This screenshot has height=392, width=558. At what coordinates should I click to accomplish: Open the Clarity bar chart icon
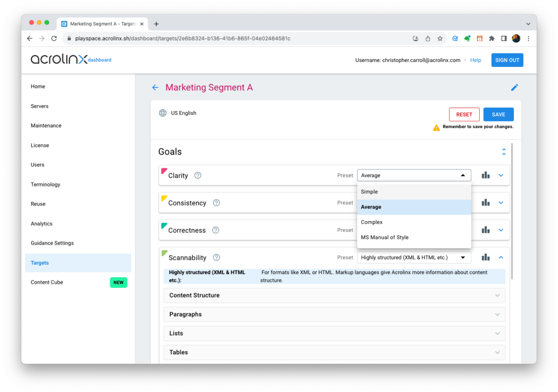pyautogui.click(x=486, y=175)
